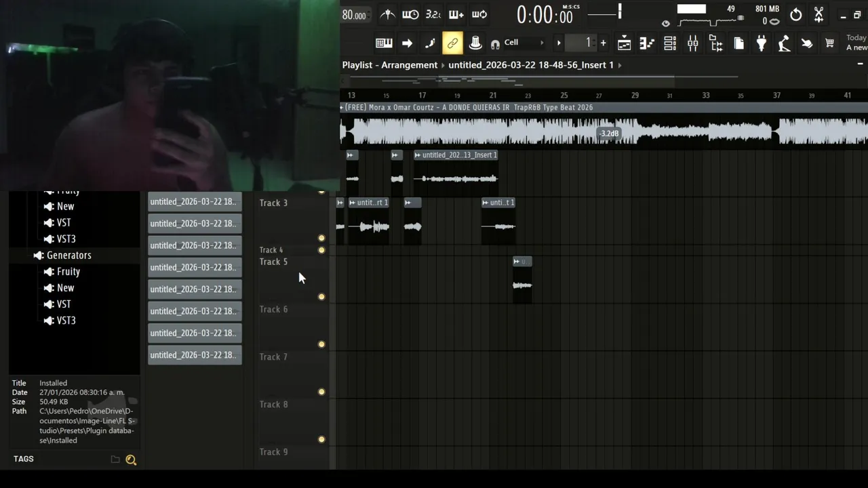Toggle blend/overdub recording icon
Image resolution: width=868 pixels, height=488 pixels.
coord(456,14)
